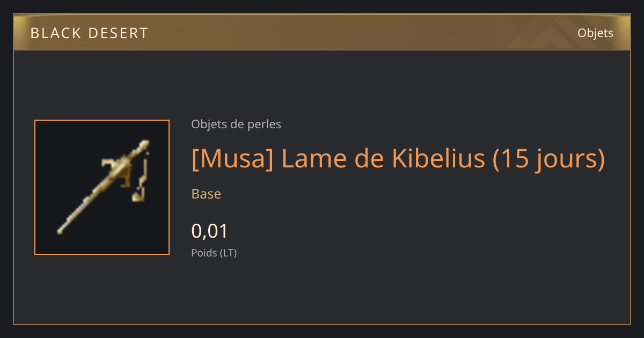
Task: Go to the BLACK DESERT home title
Action: coord(89,33)
